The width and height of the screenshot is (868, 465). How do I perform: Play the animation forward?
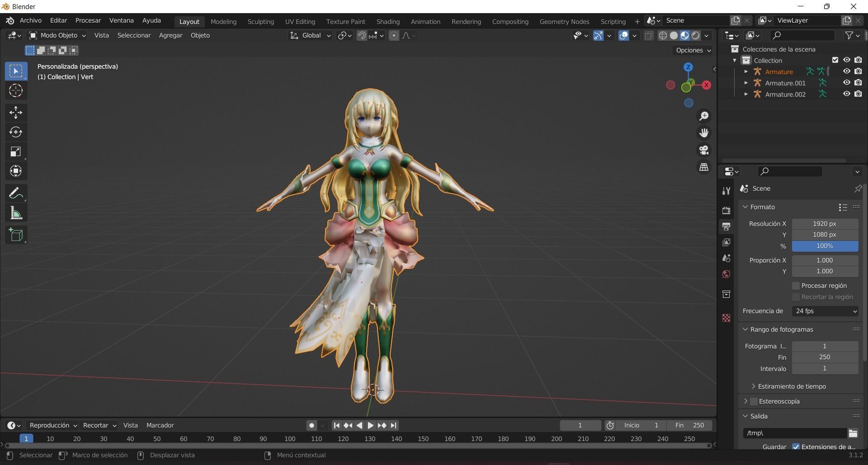coord(370,425)
